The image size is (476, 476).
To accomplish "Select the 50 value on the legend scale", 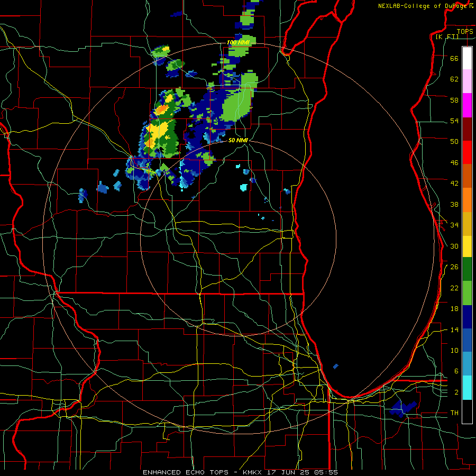I will (x=454, y=141).
